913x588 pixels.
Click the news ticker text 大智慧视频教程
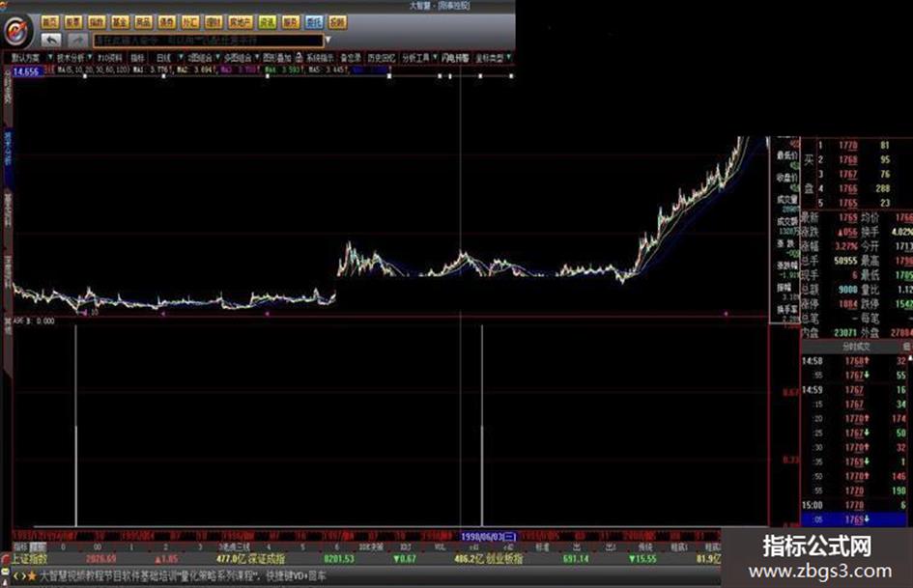(x=74, y=575)
